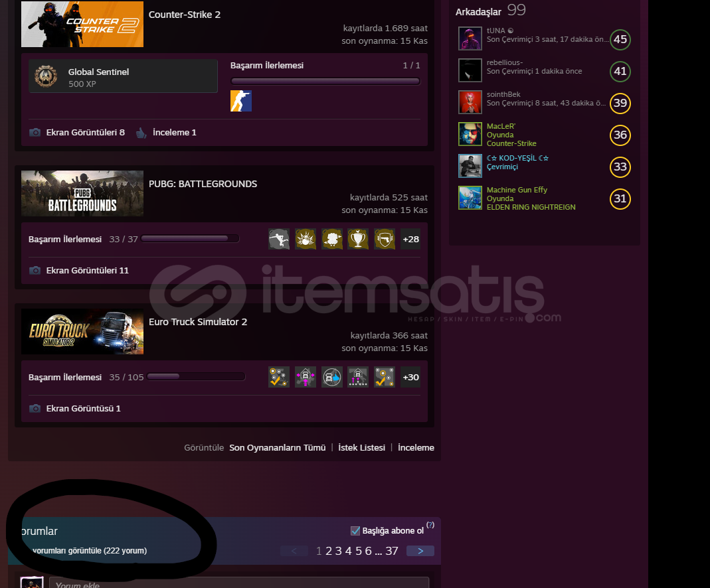Click the Euro Truck Simulator 2 title
710x588 pixels.
[x=198, y=322]
